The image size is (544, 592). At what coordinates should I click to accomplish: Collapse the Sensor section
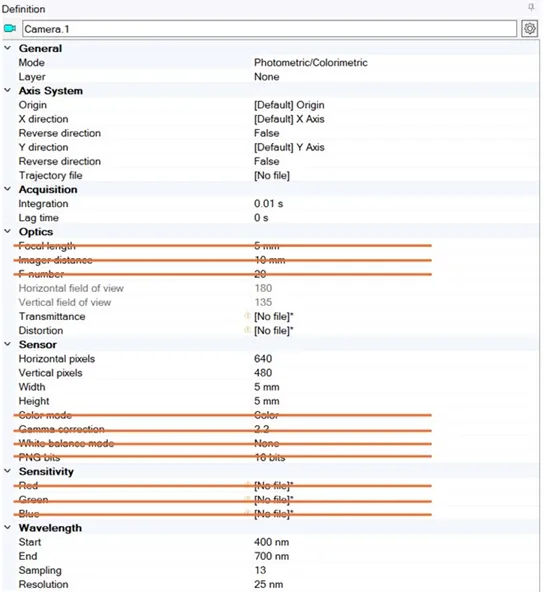[8, 344]
